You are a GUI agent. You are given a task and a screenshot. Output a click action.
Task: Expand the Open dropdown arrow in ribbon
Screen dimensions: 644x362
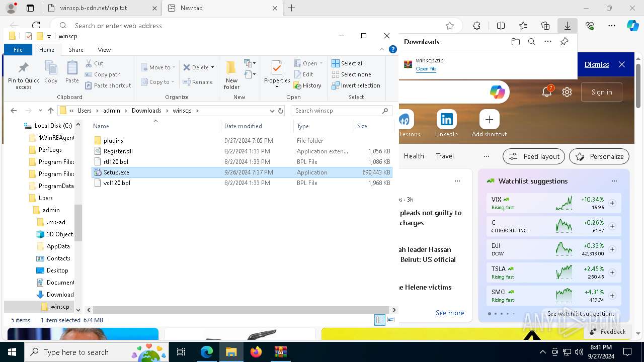pyautogui.click(x=321, y=63)
